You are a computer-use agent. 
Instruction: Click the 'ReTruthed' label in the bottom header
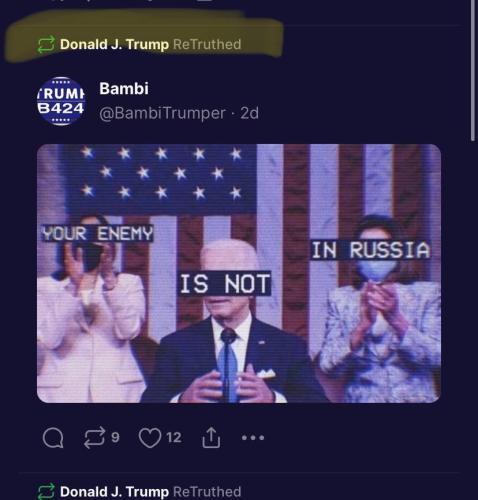(x=207, y=492)
